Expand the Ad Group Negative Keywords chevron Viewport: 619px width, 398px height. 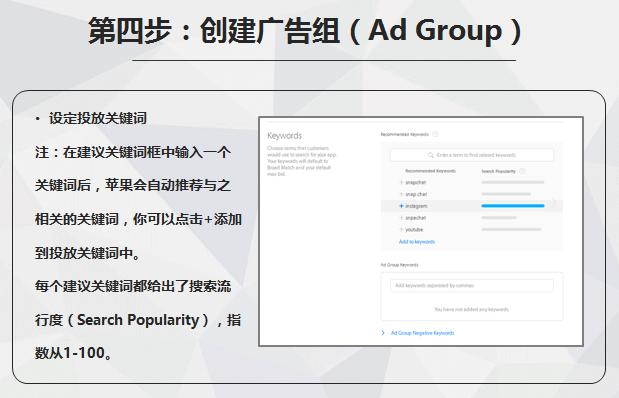pyautogui.click(x=383, y=333)
